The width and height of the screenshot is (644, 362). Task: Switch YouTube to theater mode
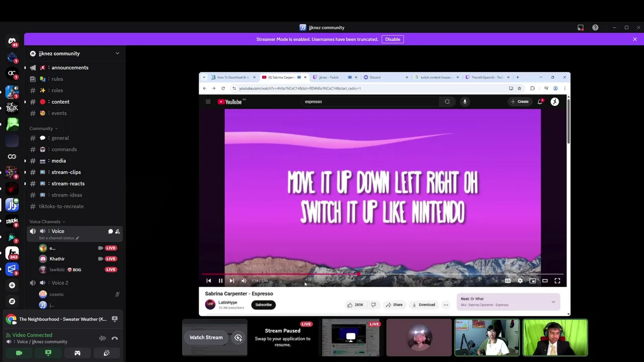(545, 281)
